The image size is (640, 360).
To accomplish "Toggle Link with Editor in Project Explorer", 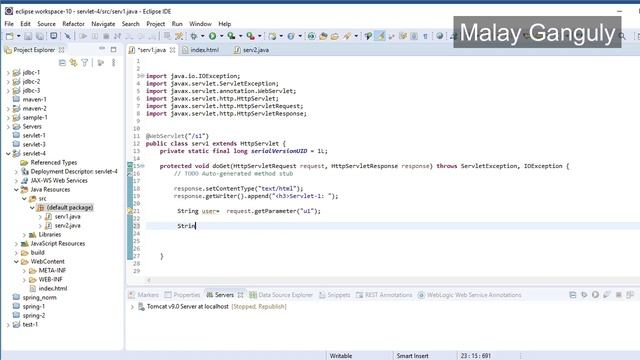I will [x=73, y=63].
